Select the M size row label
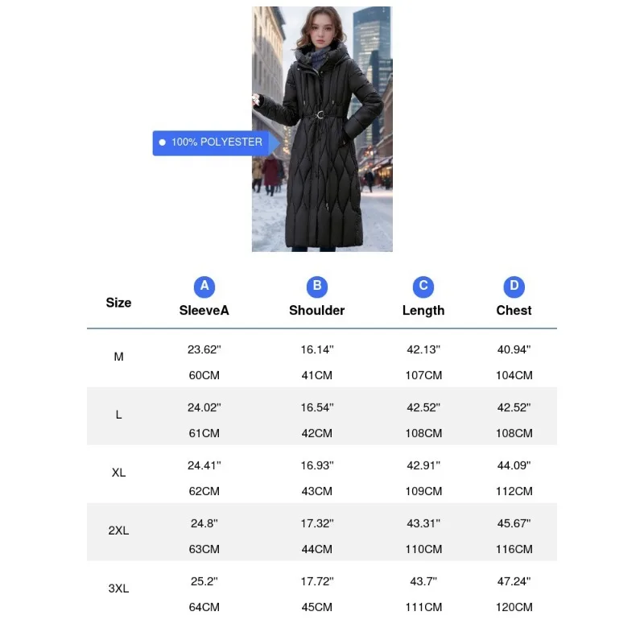644x644 pixels. pos(118,356)
